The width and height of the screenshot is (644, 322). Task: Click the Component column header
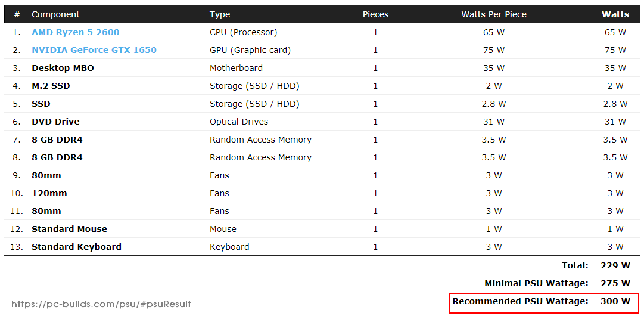tap(55, 14)
